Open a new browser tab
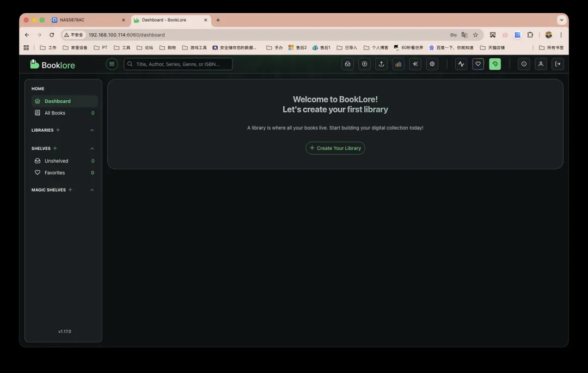 218,20
